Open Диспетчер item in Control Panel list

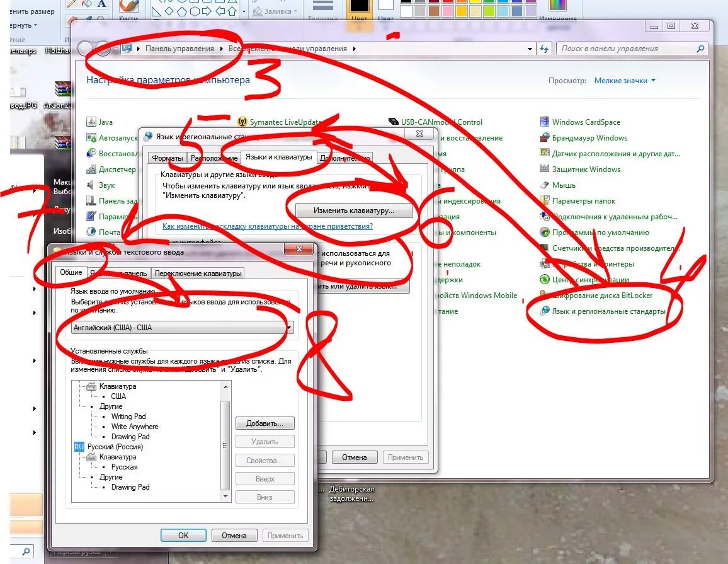pyautogui.click(x=111, y=170)
